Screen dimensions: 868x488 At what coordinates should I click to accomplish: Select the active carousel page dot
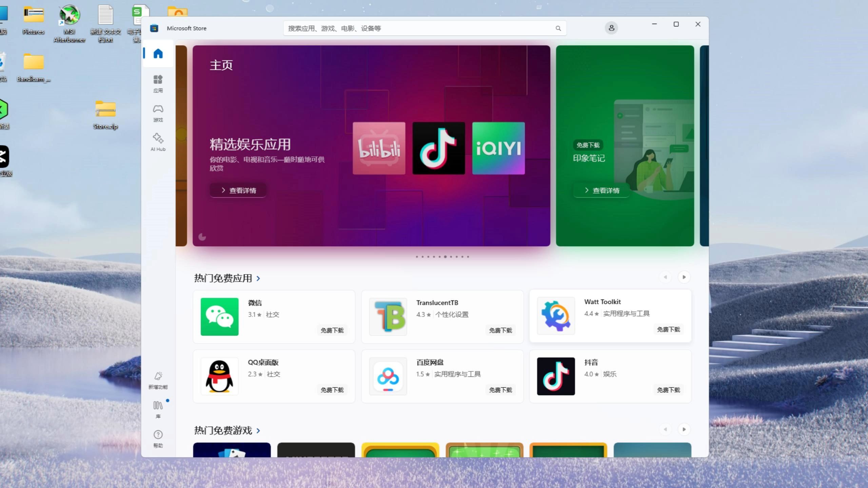pos(445,257)
